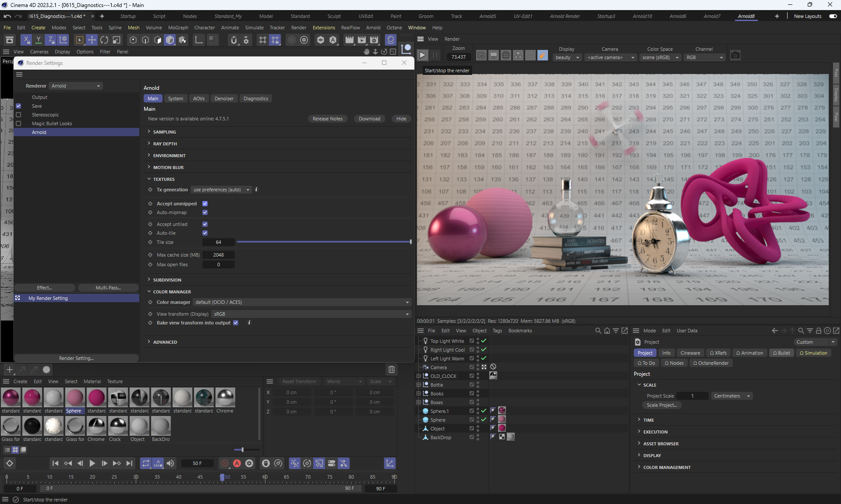Toggle timeline sound speaker icon

(x=170, y=463)
